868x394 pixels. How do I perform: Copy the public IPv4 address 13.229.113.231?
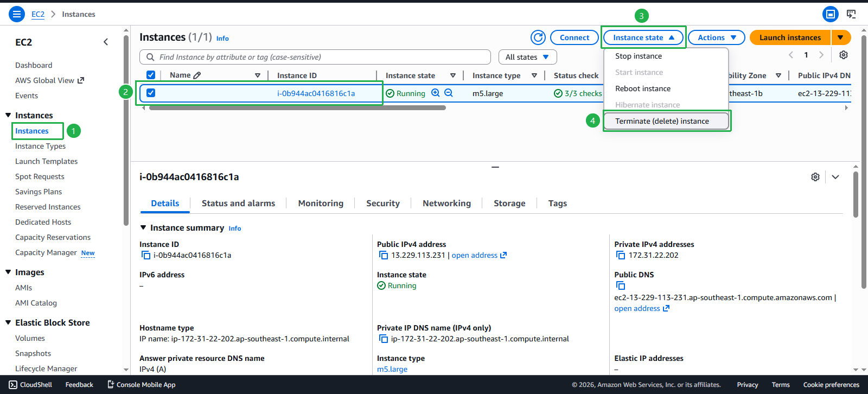click(384, 255)
